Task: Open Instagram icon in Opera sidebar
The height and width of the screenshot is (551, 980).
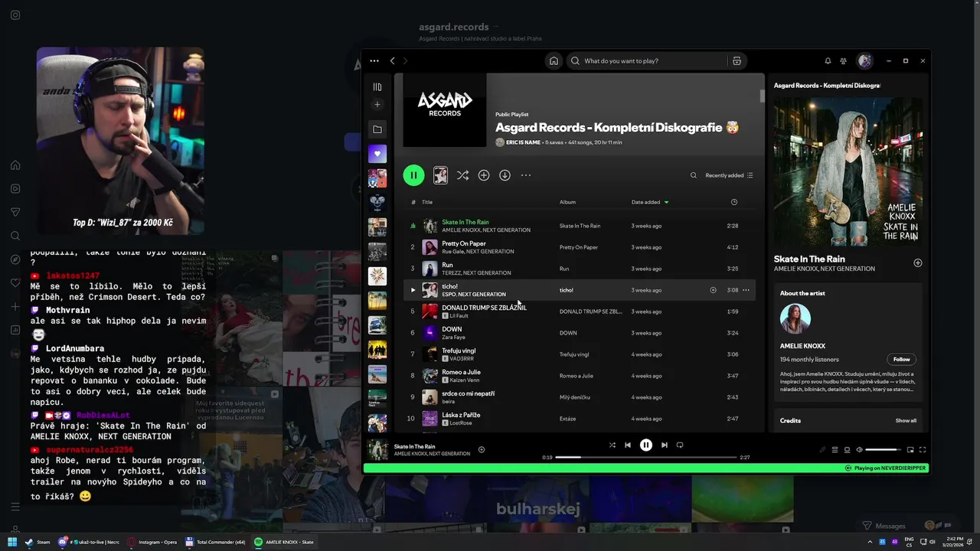Action: [x=15, y=15]
